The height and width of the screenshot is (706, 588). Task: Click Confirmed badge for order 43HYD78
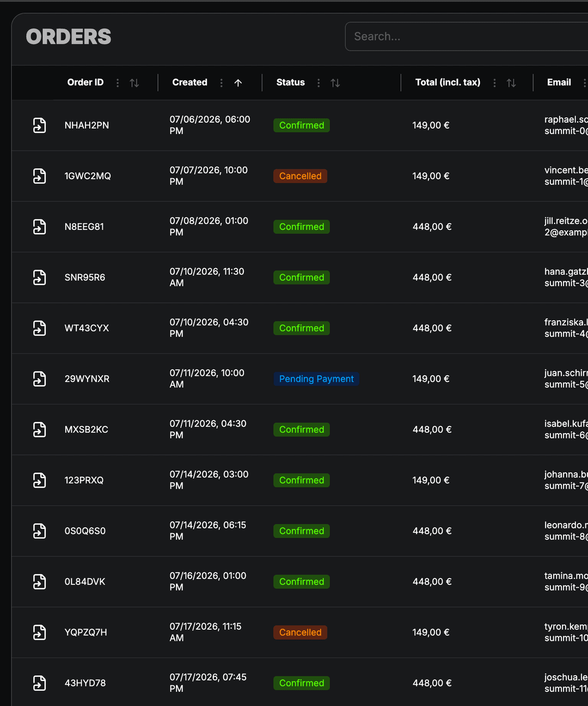[x=302, y=683]
